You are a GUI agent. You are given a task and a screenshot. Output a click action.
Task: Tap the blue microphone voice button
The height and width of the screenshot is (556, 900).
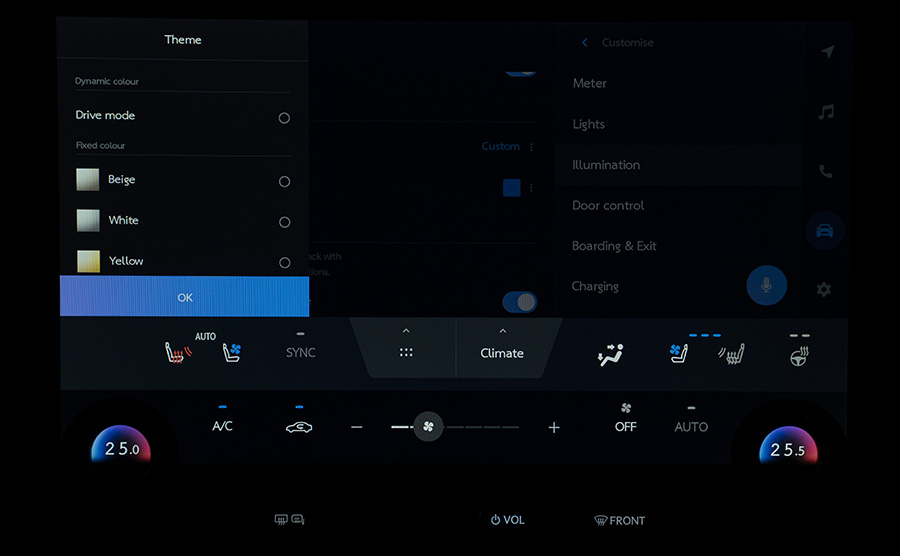coord(766,285)
